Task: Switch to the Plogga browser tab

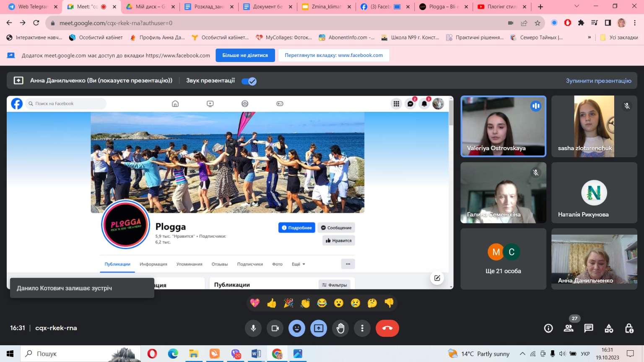Action: click(x=442, y=7)
